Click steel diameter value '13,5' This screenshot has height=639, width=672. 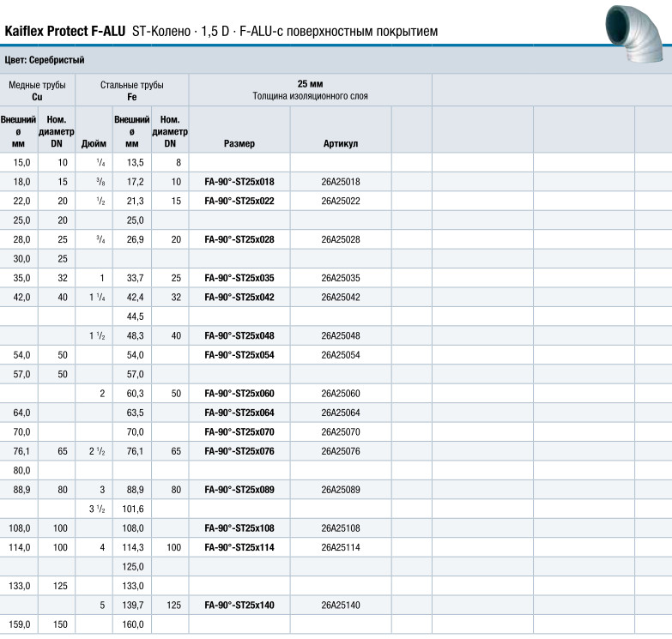coord(135,163)
